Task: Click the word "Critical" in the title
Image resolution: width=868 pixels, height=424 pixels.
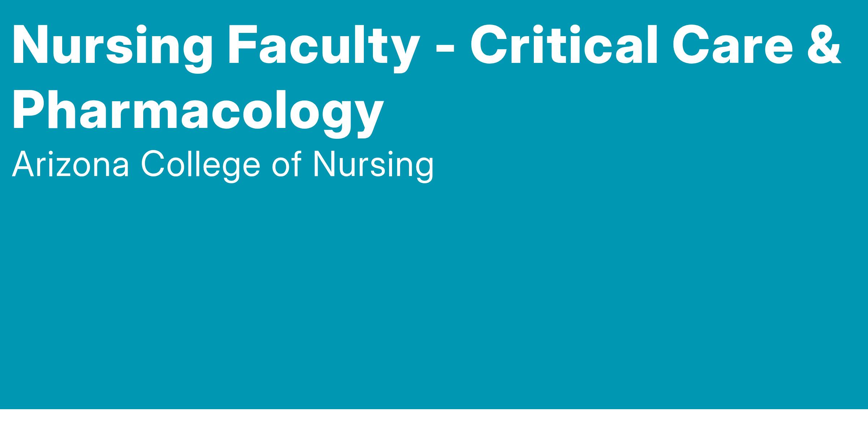Action: pos(563,45)
